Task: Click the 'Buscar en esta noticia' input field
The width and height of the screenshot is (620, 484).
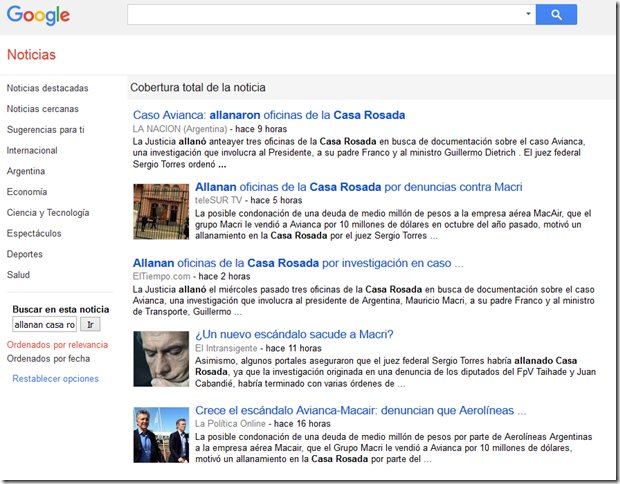Action: coord(44,324)
